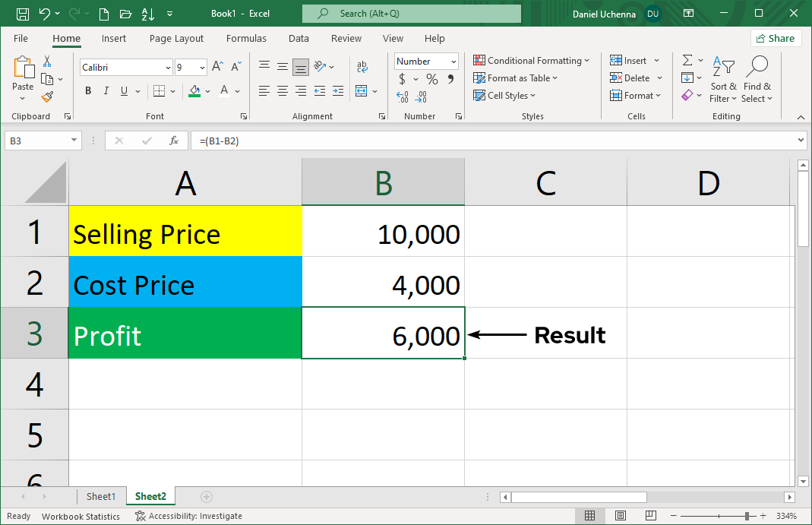Open the Number format dropdown
This screenshot has height=525, width=812.
point(425,61)
